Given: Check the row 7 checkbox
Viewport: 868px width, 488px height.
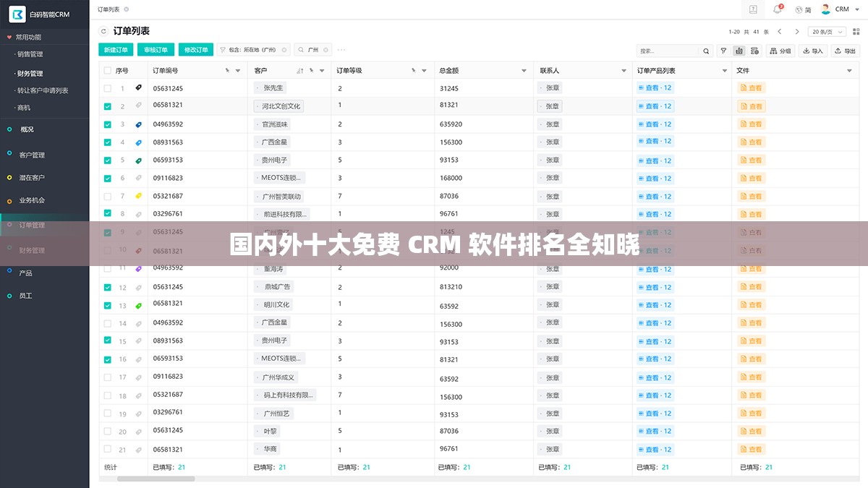Looking at the screenshot, I should 108,196.
